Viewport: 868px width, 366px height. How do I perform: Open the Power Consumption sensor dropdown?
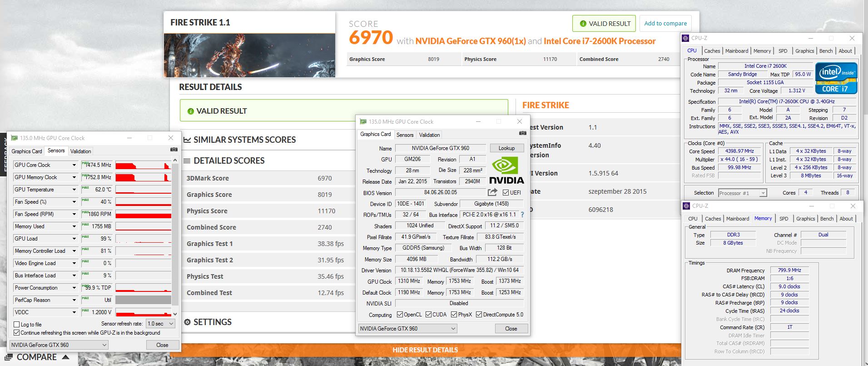click(x=74, y=288)
